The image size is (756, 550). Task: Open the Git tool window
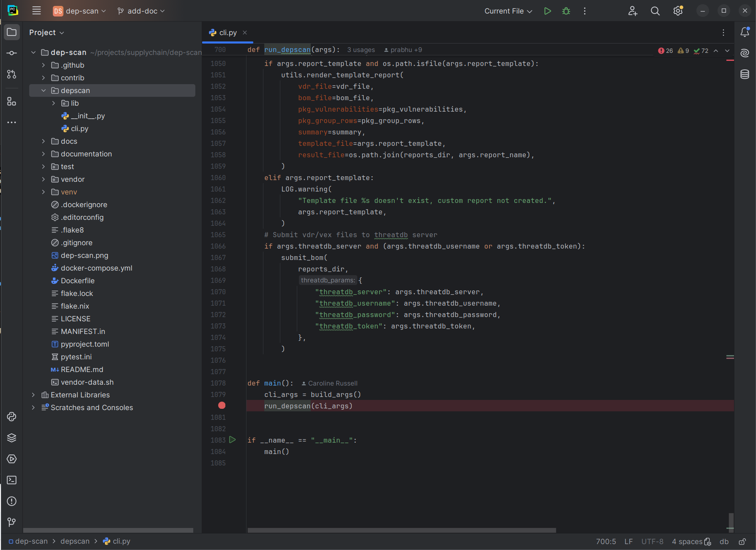tap(12, 523)
